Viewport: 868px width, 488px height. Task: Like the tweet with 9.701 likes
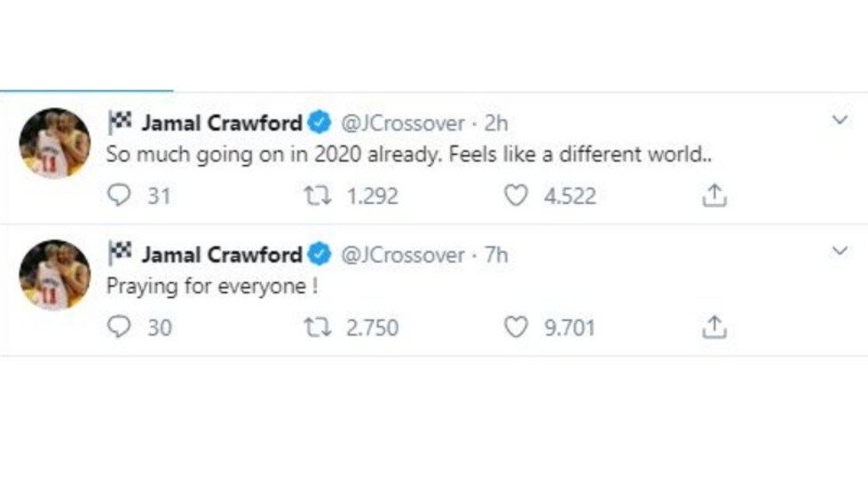tap(516, 327)
